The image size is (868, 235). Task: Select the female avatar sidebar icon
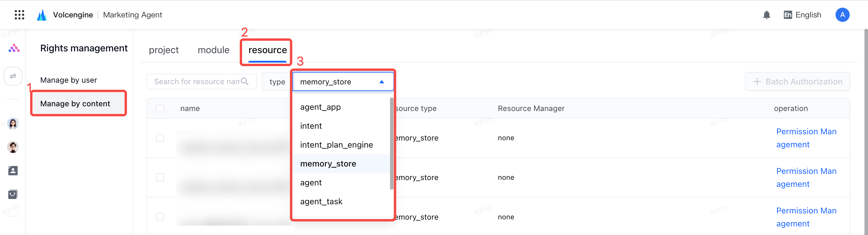(x=13, y=123)
